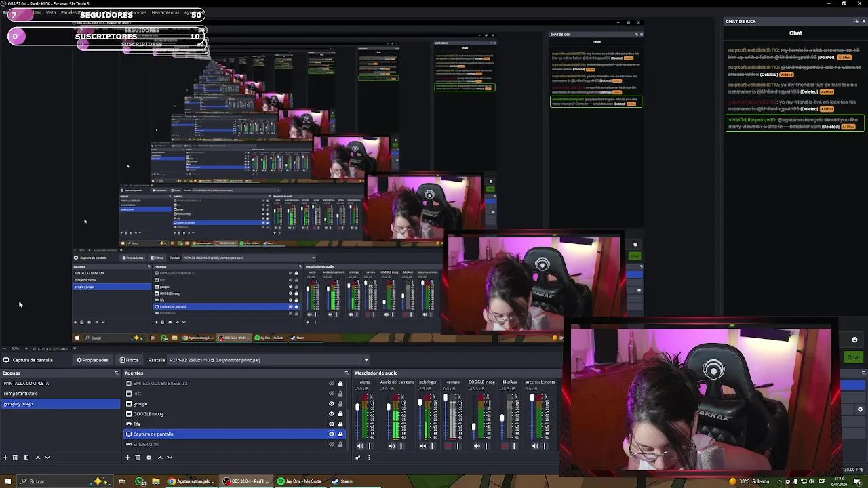Mute the streamelements channel speaker
The width and height of the screenshot is (868, 488).
point(535,446)
